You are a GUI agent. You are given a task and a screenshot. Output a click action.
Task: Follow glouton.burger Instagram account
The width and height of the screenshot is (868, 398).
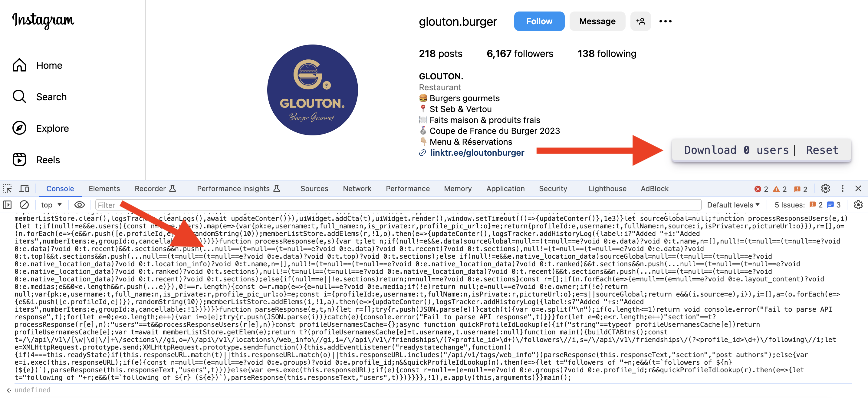pyautogui.click(x=536, y=21)
